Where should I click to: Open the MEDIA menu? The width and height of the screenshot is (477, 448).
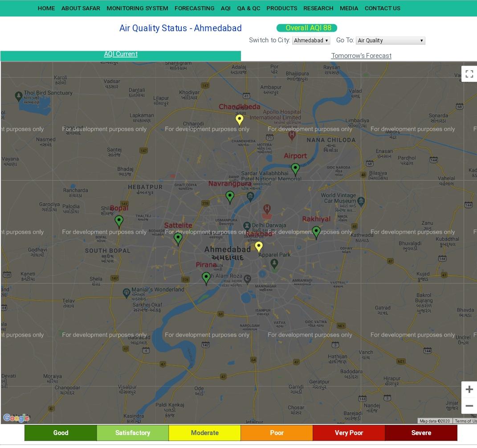tap(349, 8)
